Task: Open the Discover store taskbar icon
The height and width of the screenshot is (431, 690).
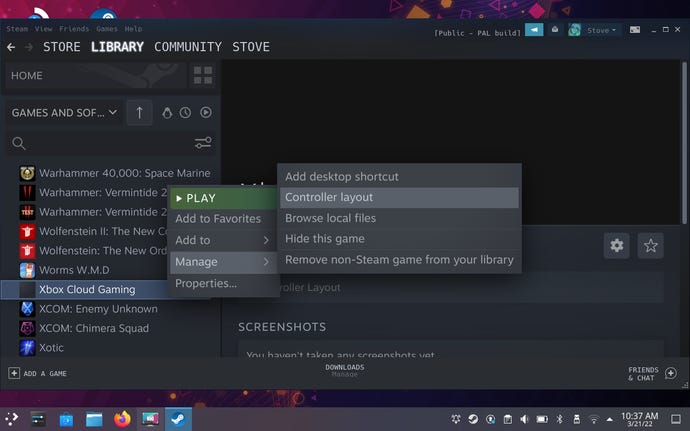Action: 66,419
